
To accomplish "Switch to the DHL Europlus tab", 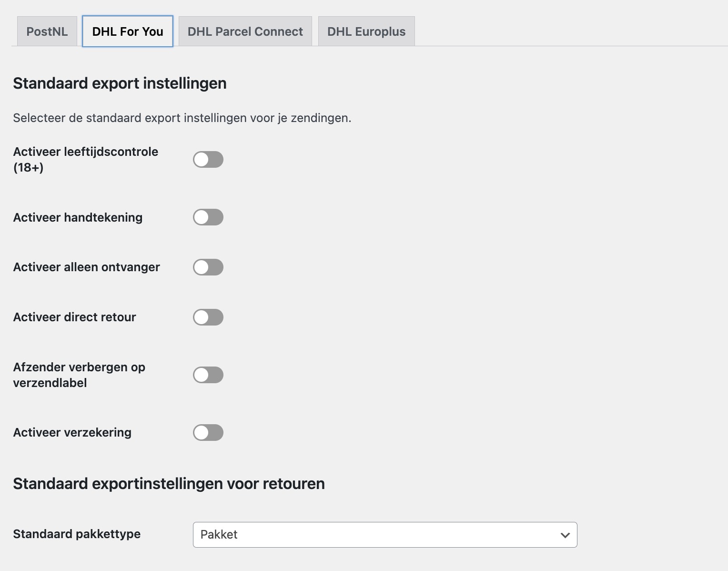I will pos(366,31).
